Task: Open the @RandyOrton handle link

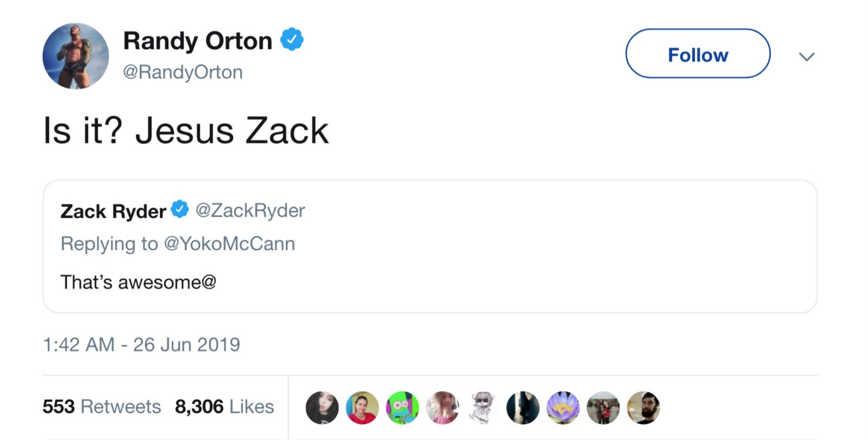Action: (x=183, y=72)
